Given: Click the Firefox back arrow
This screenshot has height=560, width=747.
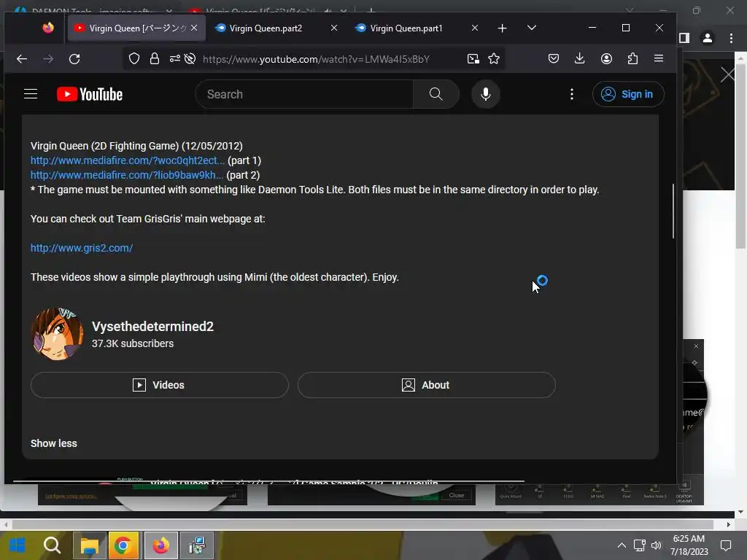Looking at the screenshot, I should tap(21, 59).
